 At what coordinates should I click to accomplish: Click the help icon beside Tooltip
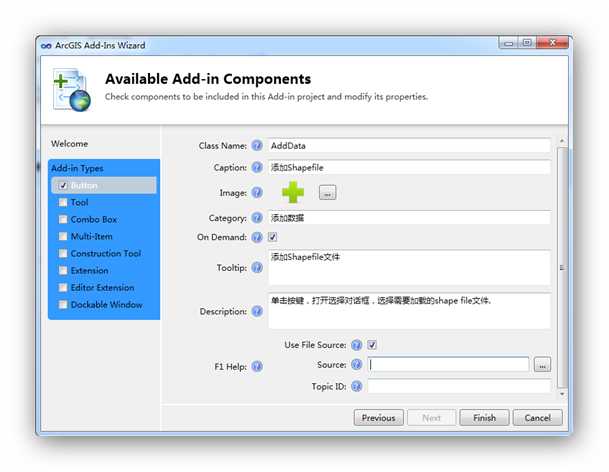[x=257, y=268]
